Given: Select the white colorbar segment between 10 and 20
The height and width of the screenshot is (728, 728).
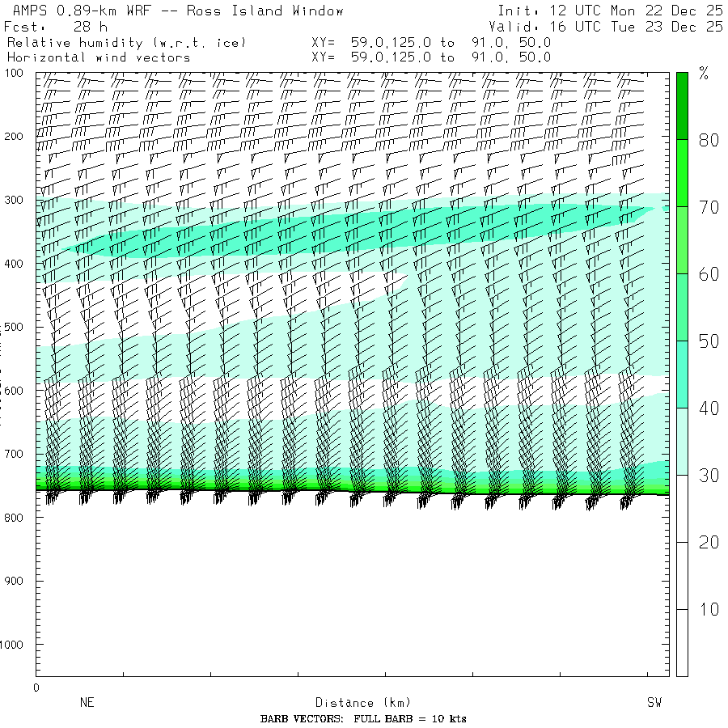Looking at the screenshot, I should (x=682, y=575).
